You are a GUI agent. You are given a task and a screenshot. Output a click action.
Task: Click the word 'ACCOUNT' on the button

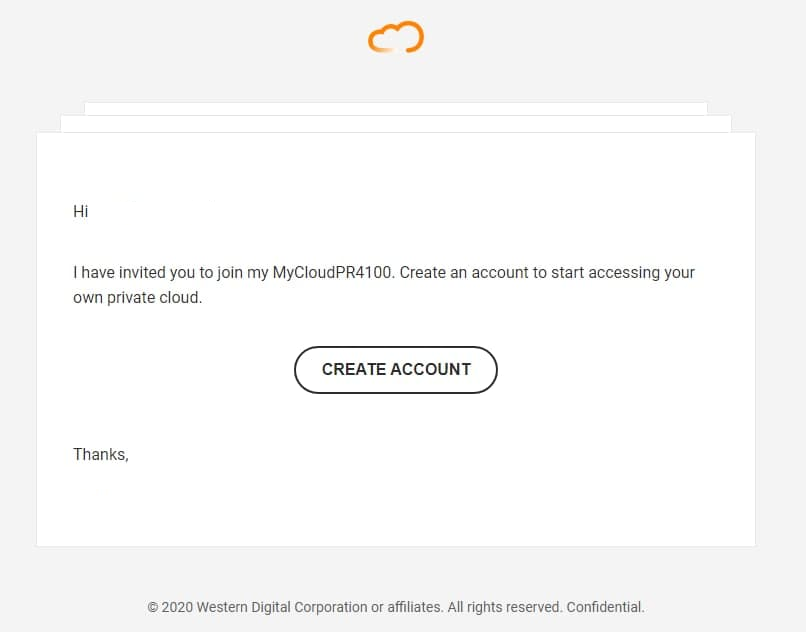(x=431, y=369)
